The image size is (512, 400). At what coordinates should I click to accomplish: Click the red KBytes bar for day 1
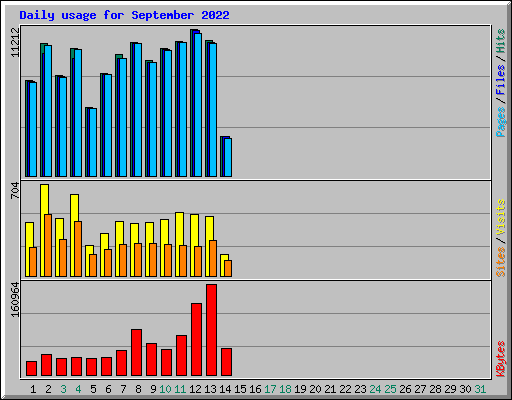tap(31, 368)
